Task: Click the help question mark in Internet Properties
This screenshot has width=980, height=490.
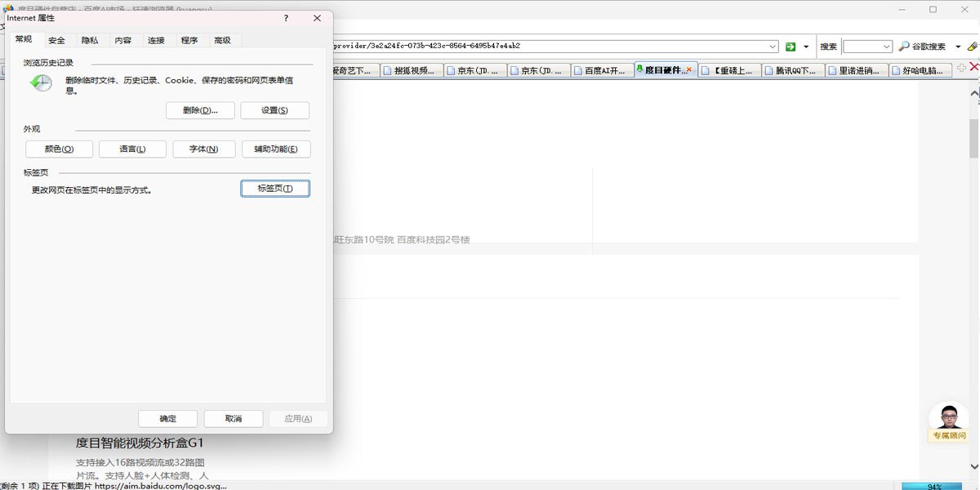Action: [x=286, y=18]
